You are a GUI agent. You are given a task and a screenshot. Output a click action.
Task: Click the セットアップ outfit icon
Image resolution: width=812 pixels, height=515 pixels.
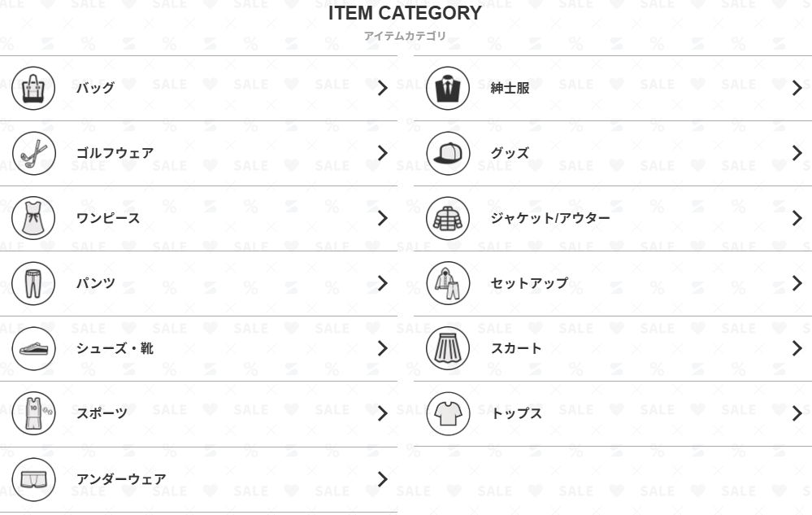448,283
